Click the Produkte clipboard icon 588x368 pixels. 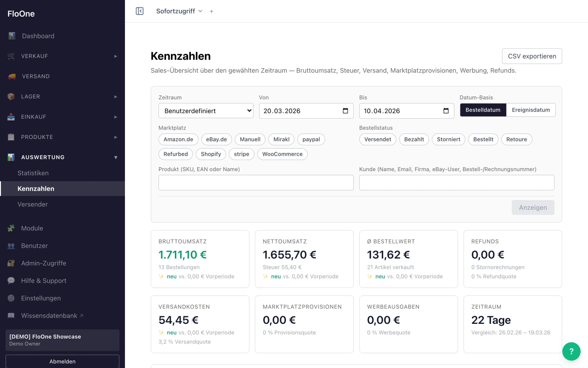click(x=11, y=137)
